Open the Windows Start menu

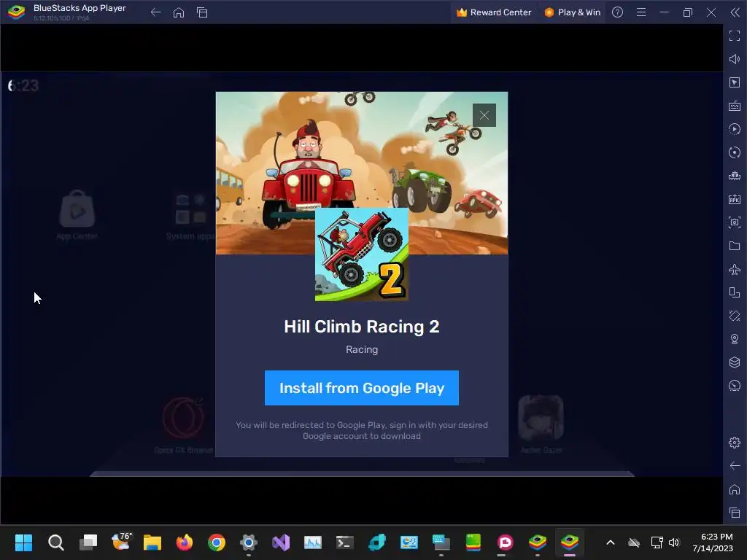pos(23,542)
